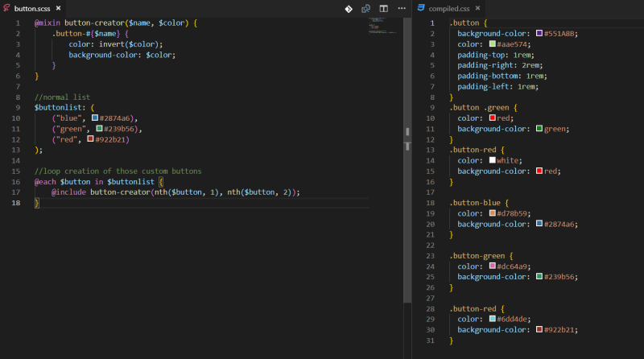Click the #dc64a9 pink color swatch
Image resolution: width=644 pixels, height=359 pixels.
click(492, 266)
